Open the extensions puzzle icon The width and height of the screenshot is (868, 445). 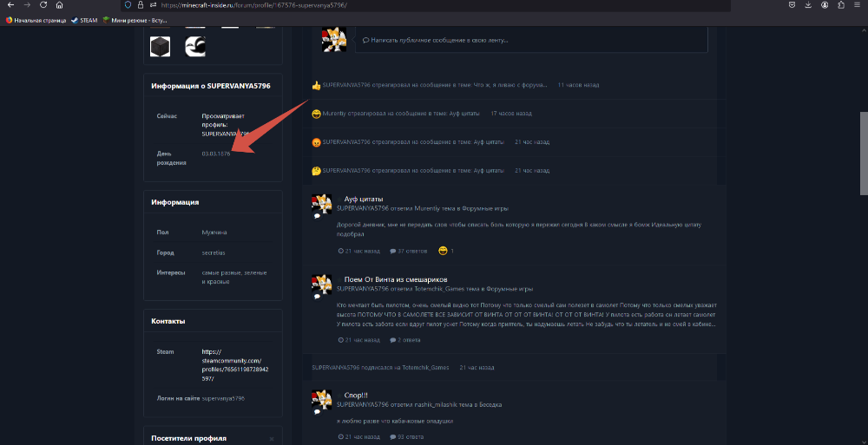[841, 5]
